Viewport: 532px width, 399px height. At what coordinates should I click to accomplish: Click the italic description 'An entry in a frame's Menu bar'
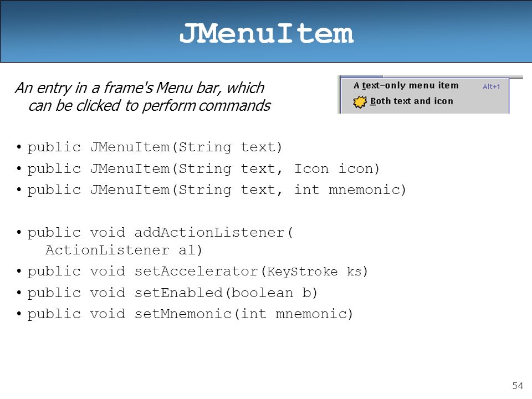click(x=140, y=88)
